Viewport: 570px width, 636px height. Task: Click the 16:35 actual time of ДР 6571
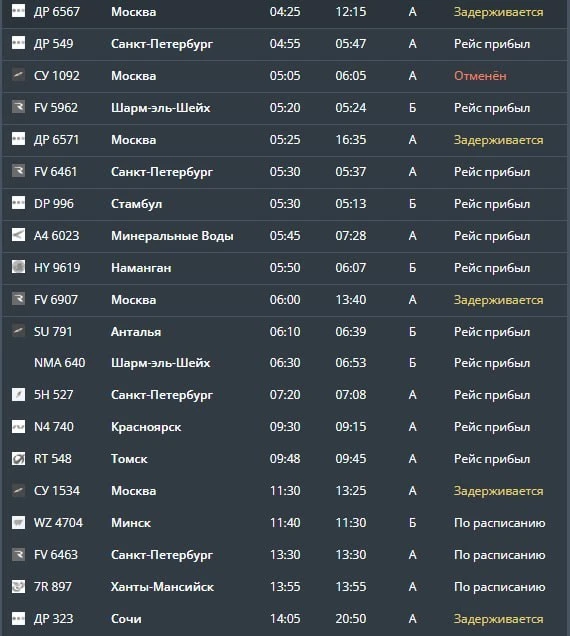pos(351,140)
